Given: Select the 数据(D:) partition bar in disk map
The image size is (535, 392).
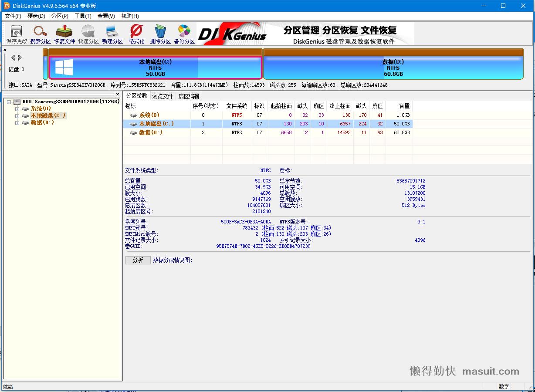Looking at the screenshot, I should click(x=393, y=68).
